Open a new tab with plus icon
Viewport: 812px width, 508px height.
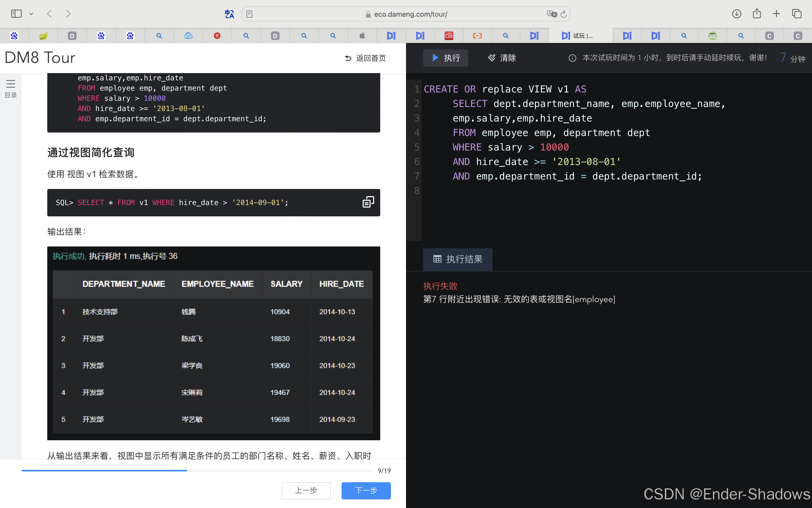tap(777, 14)
